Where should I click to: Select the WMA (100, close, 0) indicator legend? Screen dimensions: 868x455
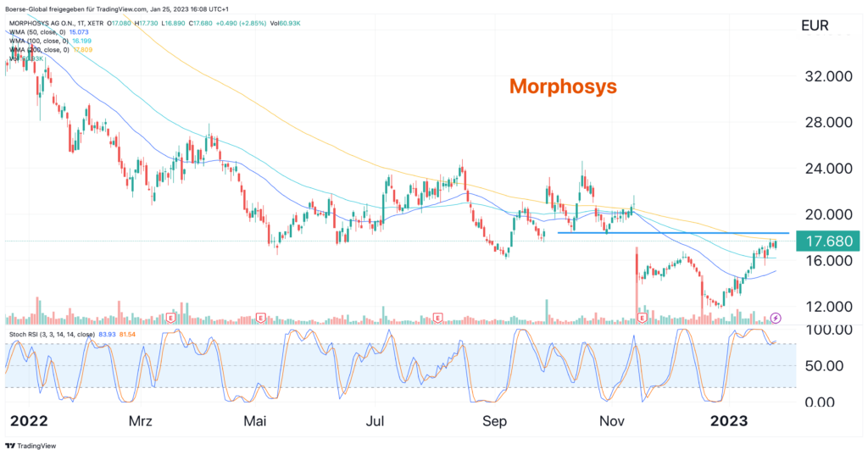pyautogui.click(x=40, y=41)
